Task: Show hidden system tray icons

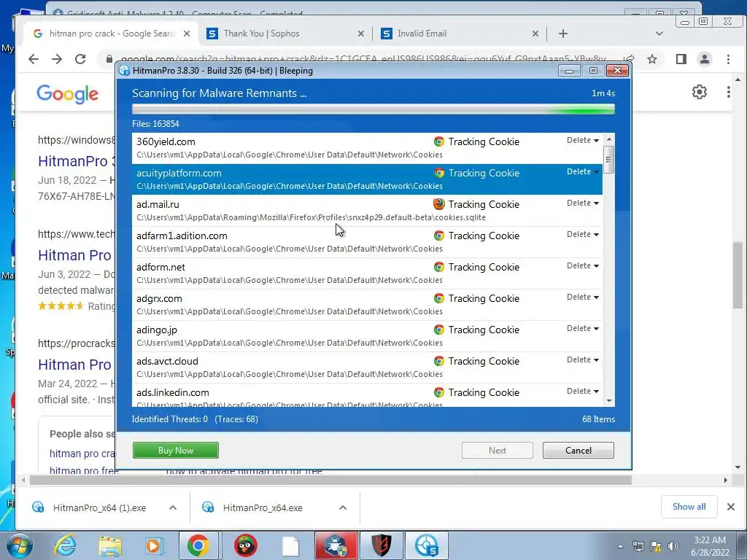Action: point(620,546)
